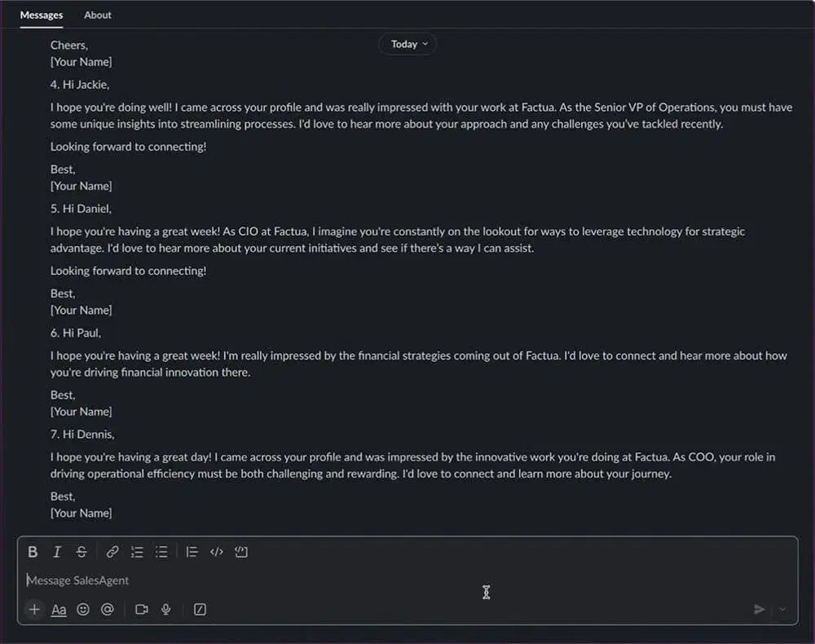The image size is (815, 644).
Task: Switch to the About tab
Action: point(98,15)
